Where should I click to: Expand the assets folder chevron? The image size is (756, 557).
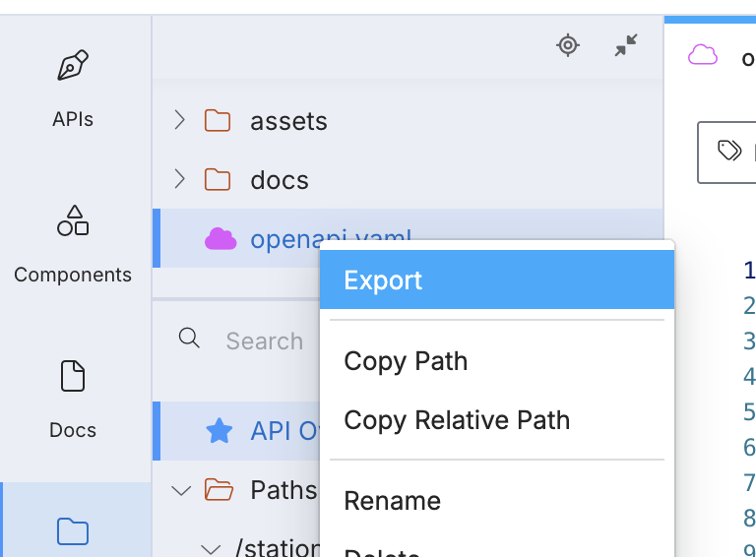(179, 121)
